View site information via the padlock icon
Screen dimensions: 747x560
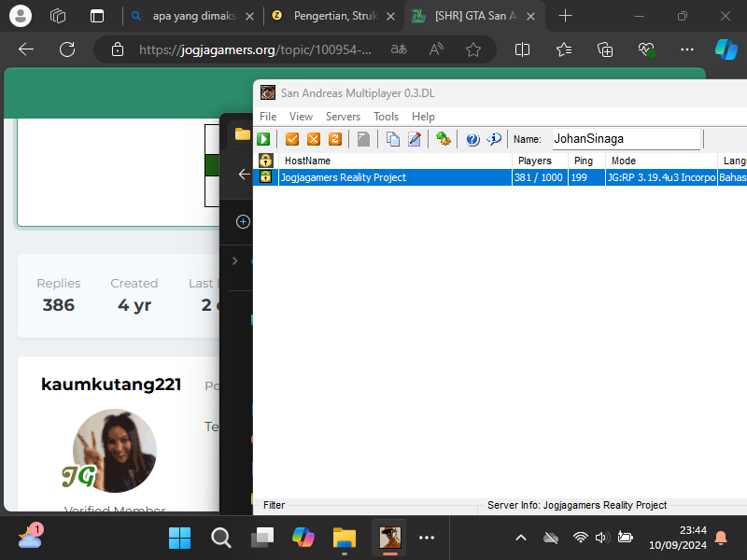(118, 49)
